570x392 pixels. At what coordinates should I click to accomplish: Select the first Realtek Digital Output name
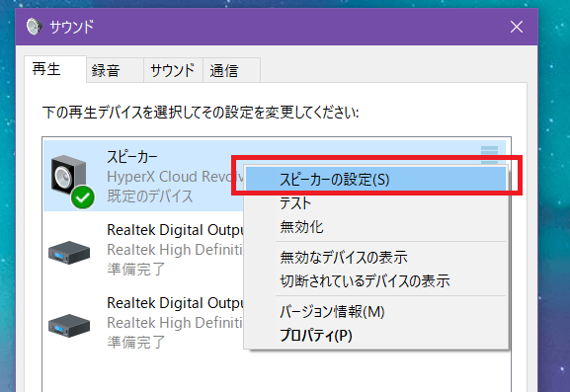(175, 230)
